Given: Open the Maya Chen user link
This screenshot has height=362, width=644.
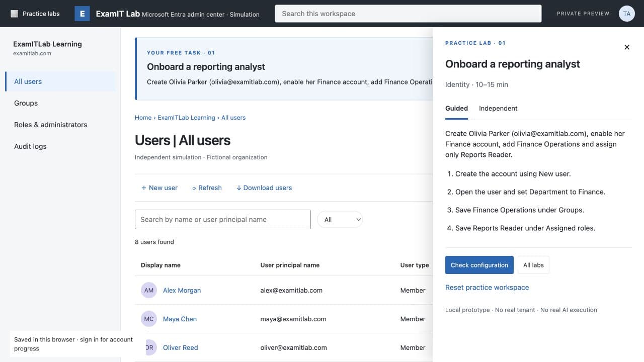Looking at the screenshot, I should (180, 319).
